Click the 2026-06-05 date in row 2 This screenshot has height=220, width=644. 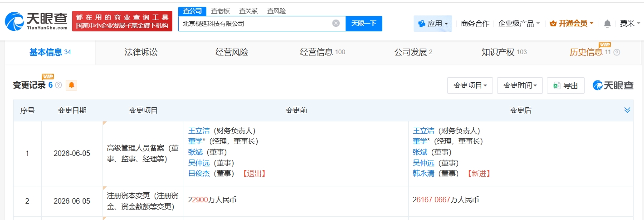pos(72,200)
